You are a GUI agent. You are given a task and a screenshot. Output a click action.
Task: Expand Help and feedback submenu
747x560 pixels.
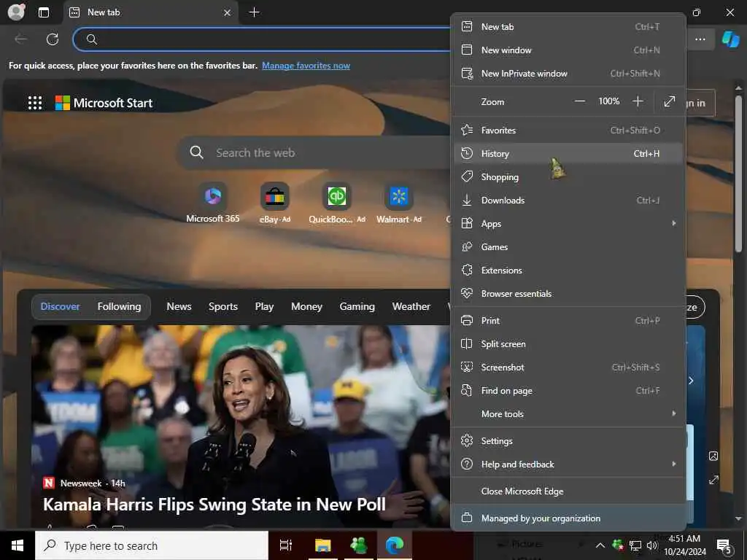568,464
